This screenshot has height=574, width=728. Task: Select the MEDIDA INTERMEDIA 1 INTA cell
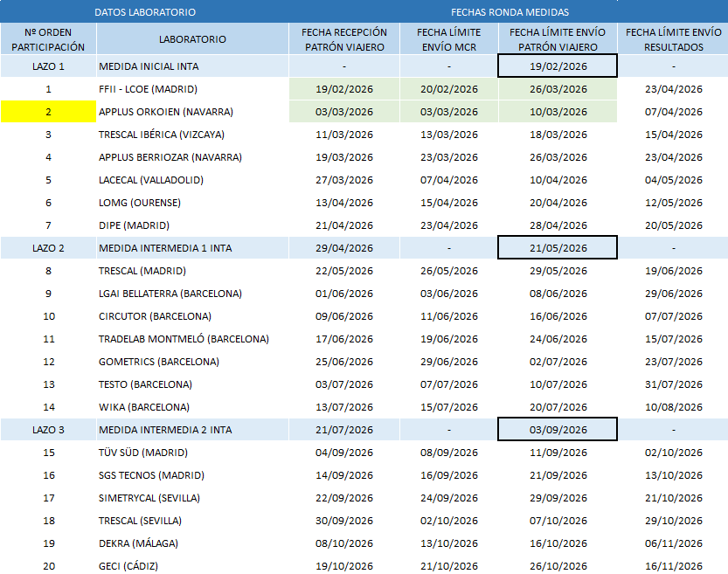[192, 248]
